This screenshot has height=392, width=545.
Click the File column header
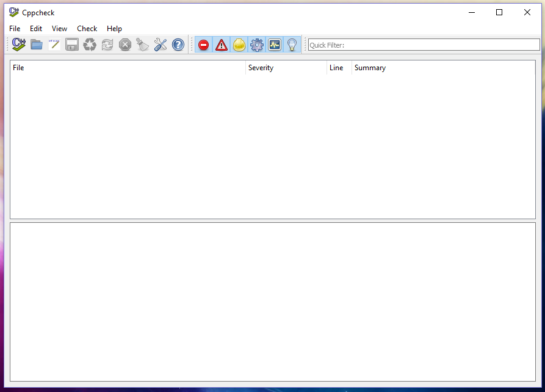point(128,68)
